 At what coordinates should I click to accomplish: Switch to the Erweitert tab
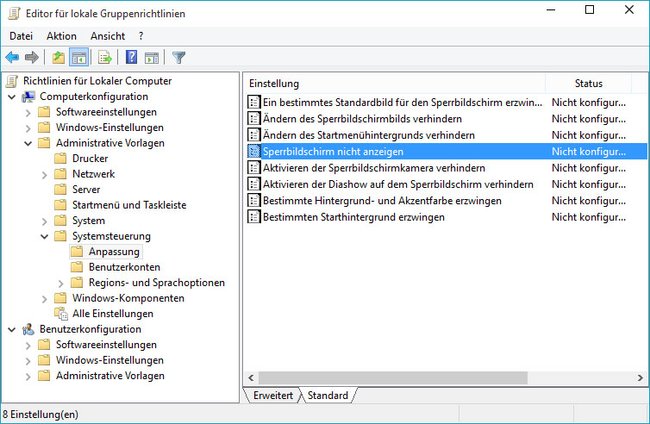(x=273, y=395)
